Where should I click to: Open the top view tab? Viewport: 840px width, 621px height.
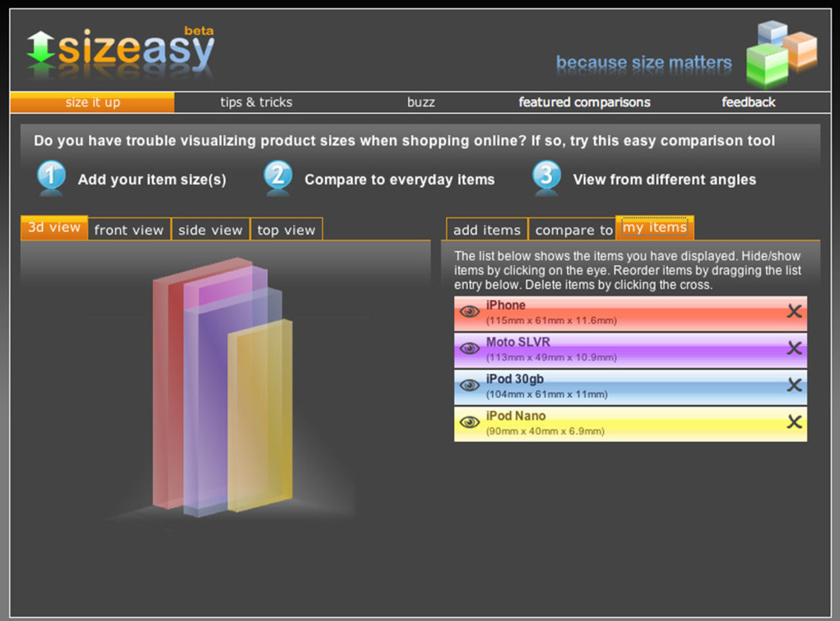pyautogui.click(x=286, y=230)
